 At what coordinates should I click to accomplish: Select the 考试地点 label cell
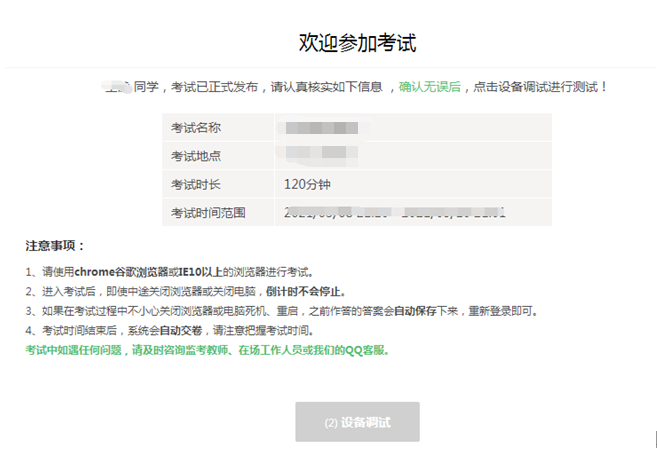pyautogui.click(x=195, y=156)
